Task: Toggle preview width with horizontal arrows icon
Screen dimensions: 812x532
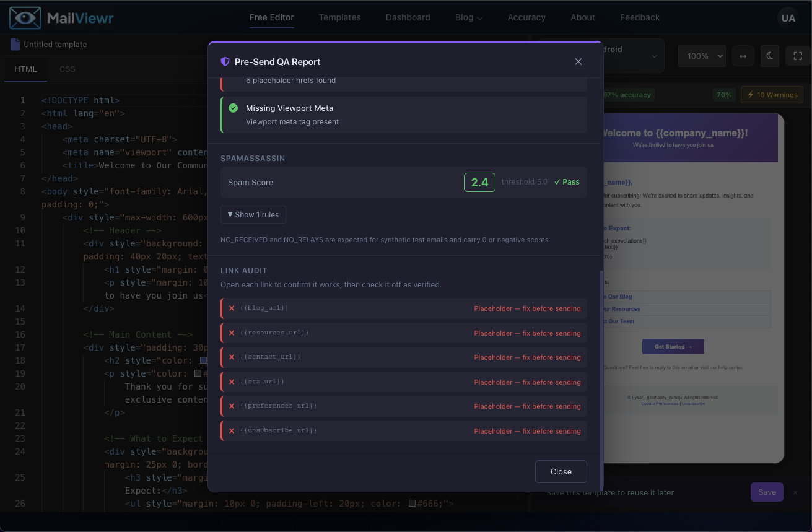Action: click(x=743, y=56)
